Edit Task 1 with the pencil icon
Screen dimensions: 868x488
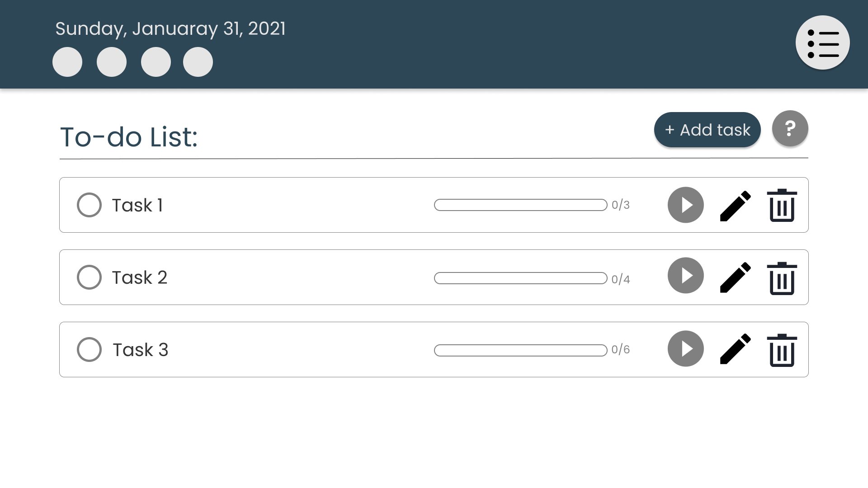[735, 206]
